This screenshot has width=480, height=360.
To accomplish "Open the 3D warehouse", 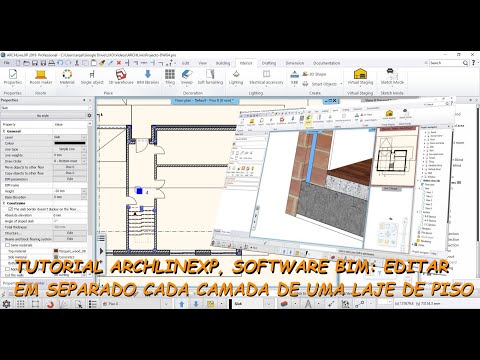I will [x=121, y=77].
